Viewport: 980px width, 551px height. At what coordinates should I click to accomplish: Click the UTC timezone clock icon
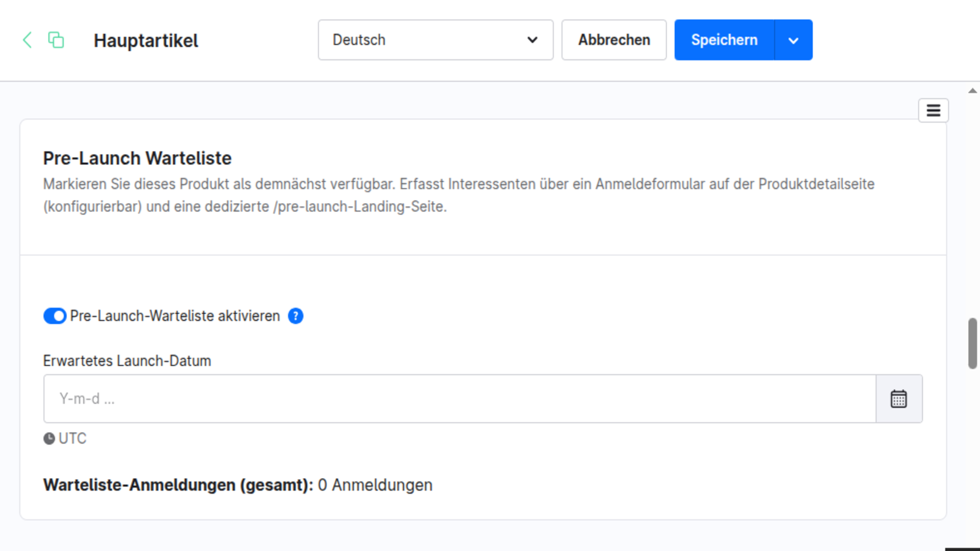tap(49, 438)
